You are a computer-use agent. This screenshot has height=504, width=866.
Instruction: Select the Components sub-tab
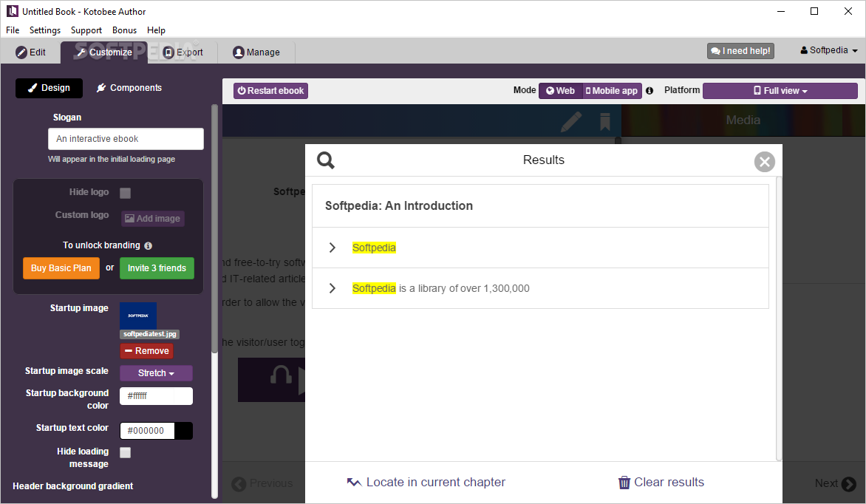pos(129,88)
